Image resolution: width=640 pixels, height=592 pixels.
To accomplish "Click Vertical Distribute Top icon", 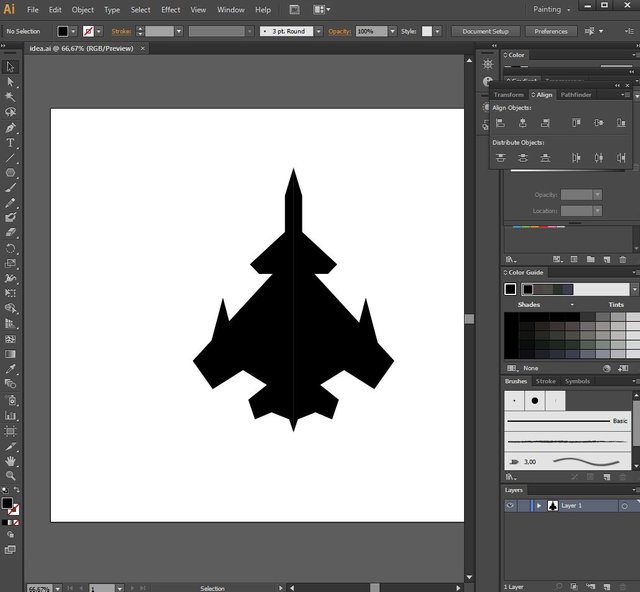I will click(x=500, y=158).
